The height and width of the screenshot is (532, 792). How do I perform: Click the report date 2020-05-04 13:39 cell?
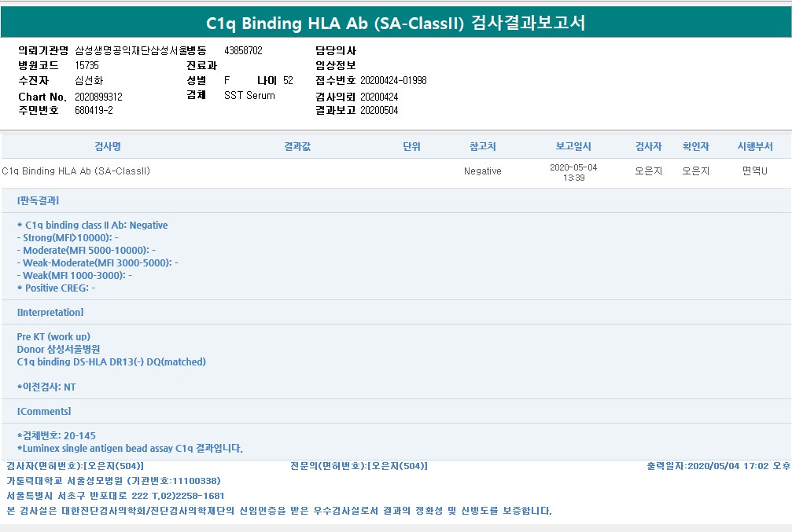[573, 172]
